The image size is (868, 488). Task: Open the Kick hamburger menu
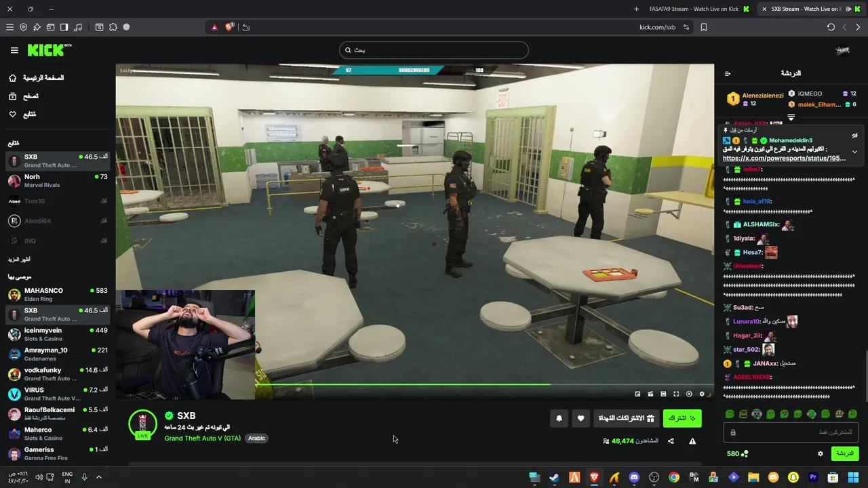(14, 50)
